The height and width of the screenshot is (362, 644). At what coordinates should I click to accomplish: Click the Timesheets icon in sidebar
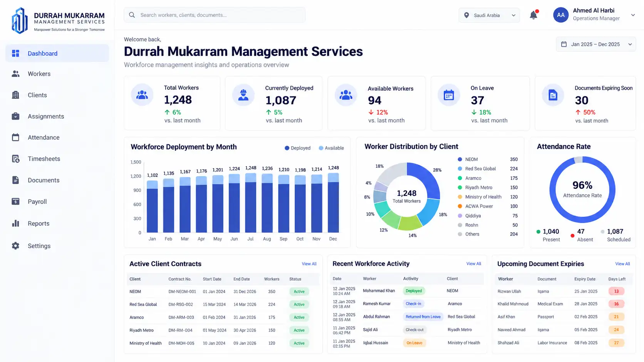[x=15, y=159]
